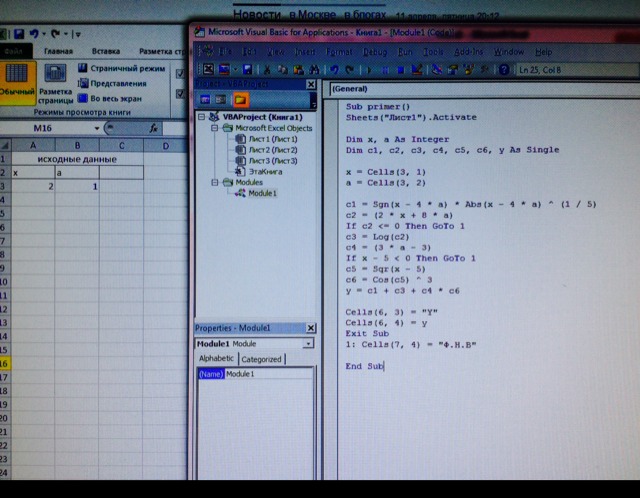The width and height of the screenshot is (640, 498).
Task: Close the Properties - Module1 panel
Action: tap(311, 328)
